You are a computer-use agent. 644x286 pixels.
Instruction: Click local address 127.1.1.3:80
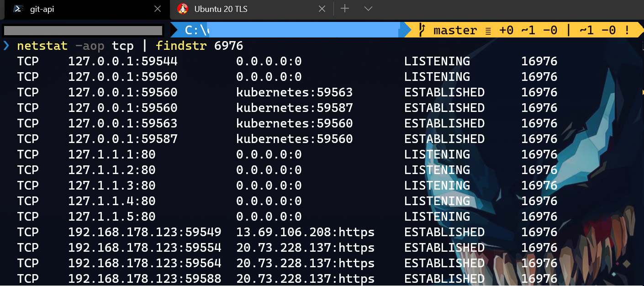coord(112,185)
